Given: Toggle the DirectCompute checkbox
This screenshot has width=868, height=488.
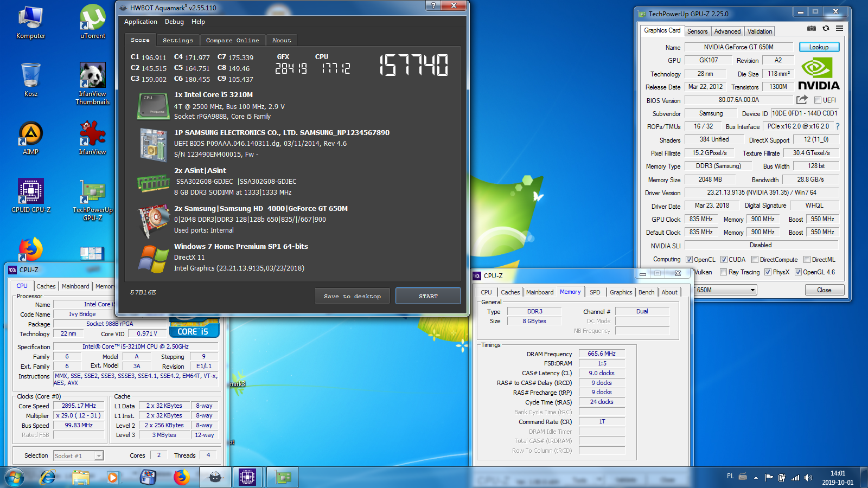Looking at the screenshot, I should coord(755,260).
